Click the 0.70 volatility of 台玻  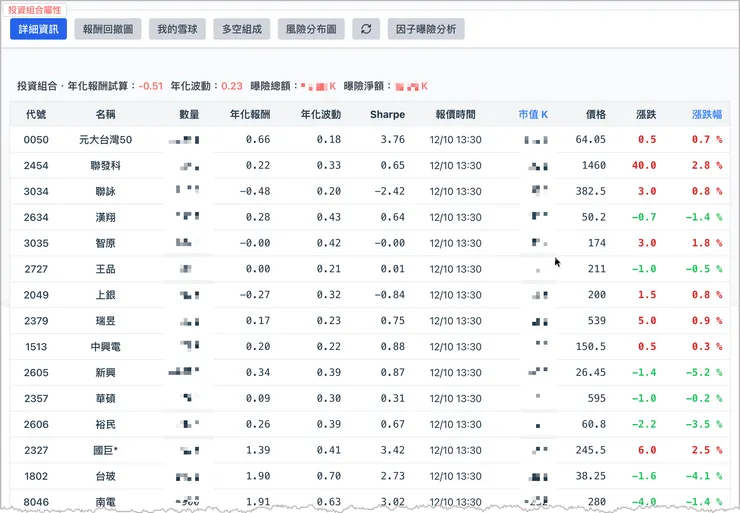pyautogui.click(x=329, y=477)
